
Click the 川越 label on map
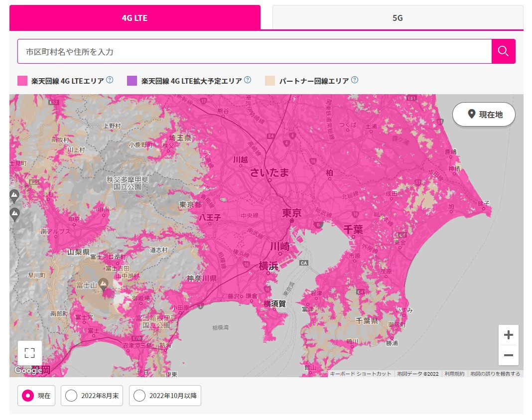(x=241, y=159)
